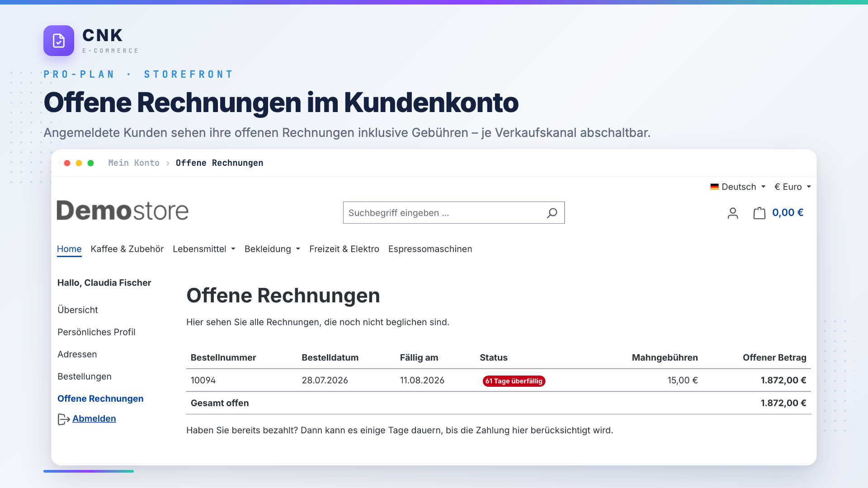Open the € Euro currency dropdown
Image resolution: width=868 pixels, height=488 pixels.
click(793, 187)
